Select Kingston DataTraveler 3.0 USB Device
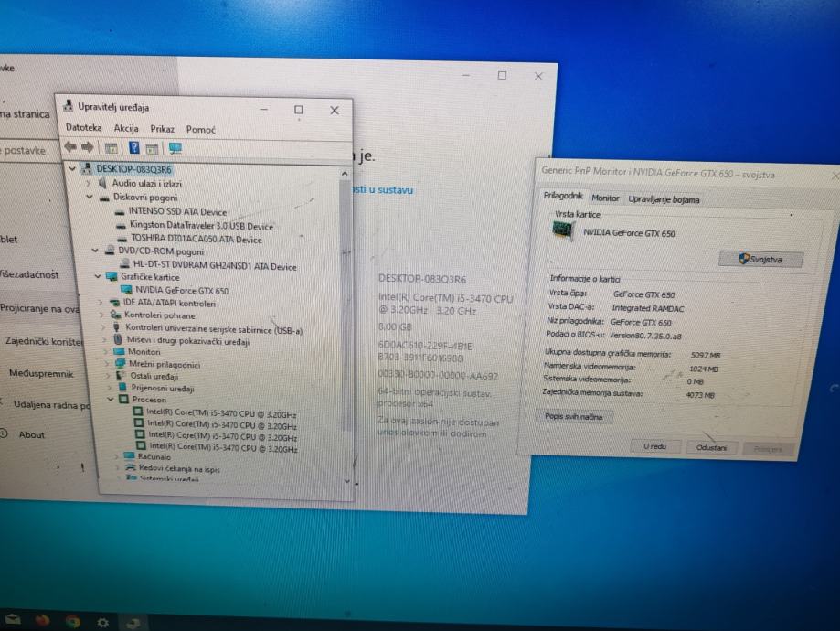The height and width of the screenshot is (631, 840). click(201, 226)
